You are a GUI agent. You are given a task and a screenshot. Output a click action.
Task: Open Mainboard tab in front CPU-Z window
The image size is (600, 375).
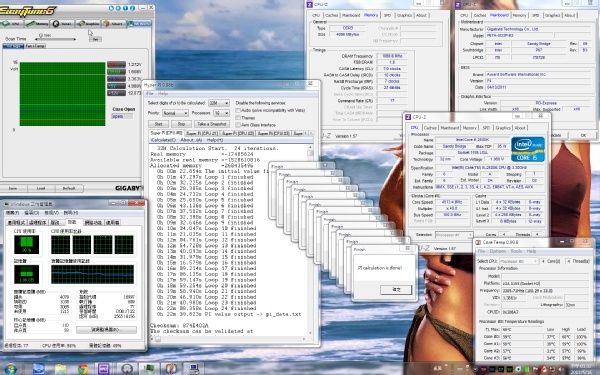[x=449, y=128]
